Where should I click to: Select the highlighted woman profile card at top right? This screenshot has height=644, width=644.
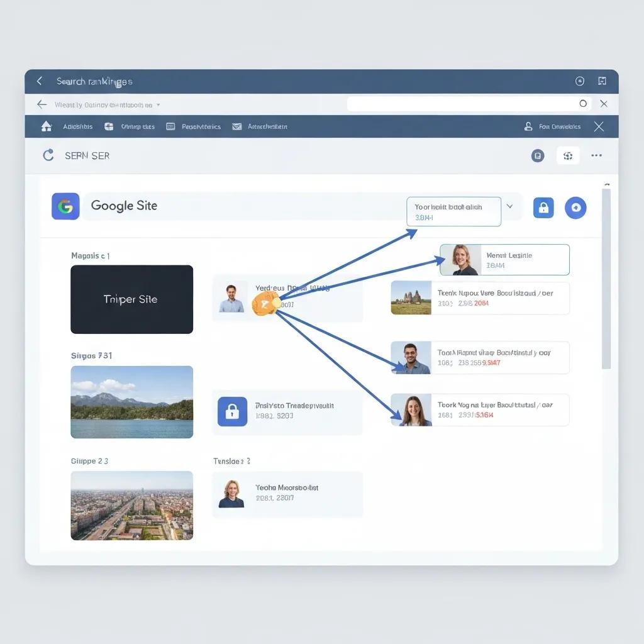504,260
